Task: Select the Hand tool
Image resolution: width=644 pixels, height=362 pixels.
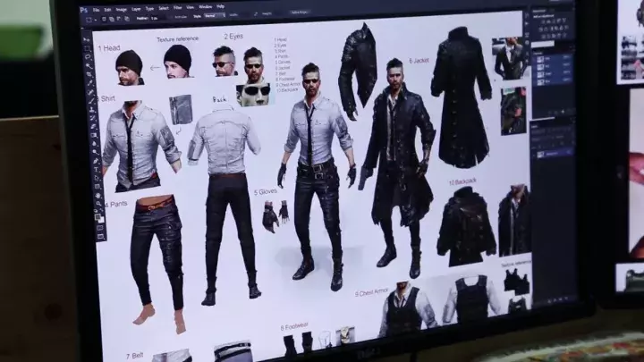Action: pos(99,196)
